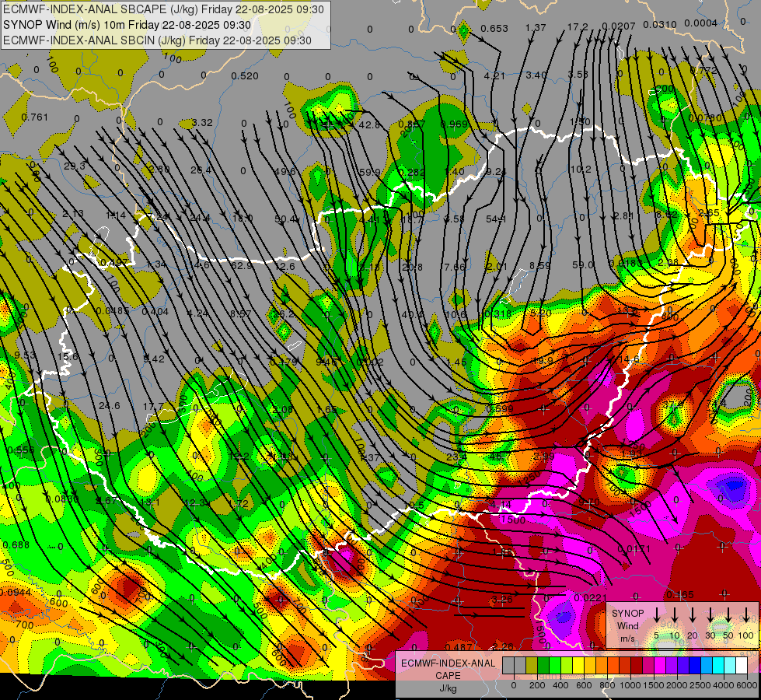Click the 4000 tick on the CAPE scale

[x=724, y=685]
